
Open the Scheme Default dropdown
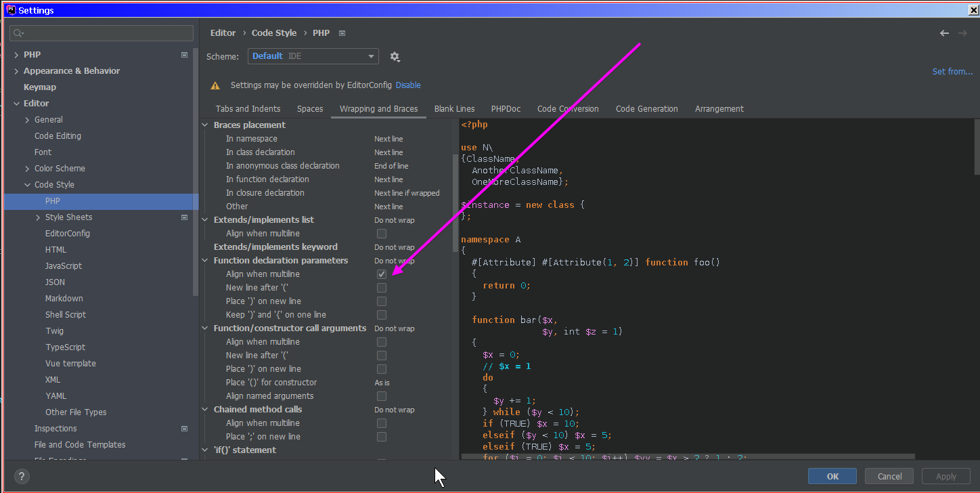pos(313,56)
